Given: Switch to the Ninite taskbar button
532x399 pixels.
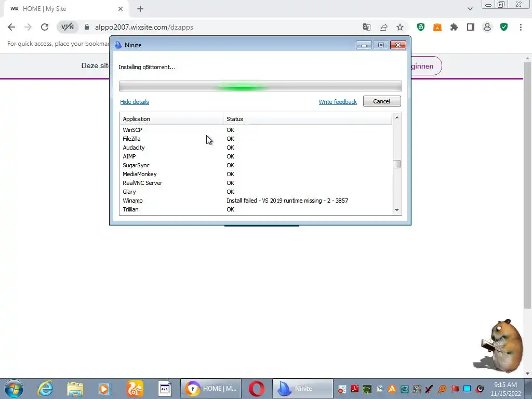Looking at the screenshot, I should pos(303,389).
